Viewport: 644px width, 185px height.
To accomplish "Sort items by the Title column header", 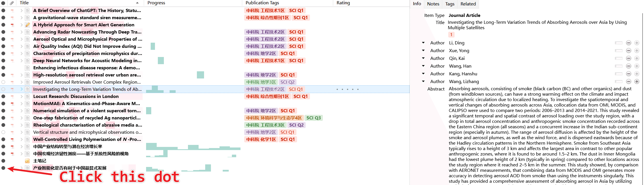I will 77,3.
